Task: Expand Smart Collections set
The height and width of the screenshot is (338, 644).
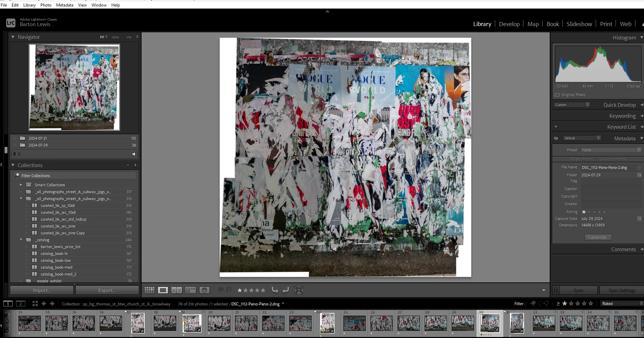Action: 21,185
